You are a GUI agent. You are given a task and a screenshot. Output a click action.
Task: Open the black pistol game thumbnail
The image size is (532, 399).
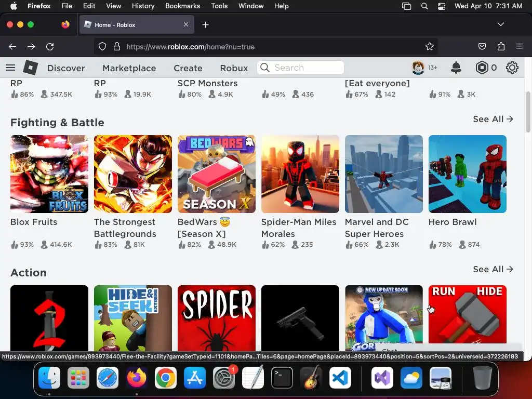tap(300, 318)
